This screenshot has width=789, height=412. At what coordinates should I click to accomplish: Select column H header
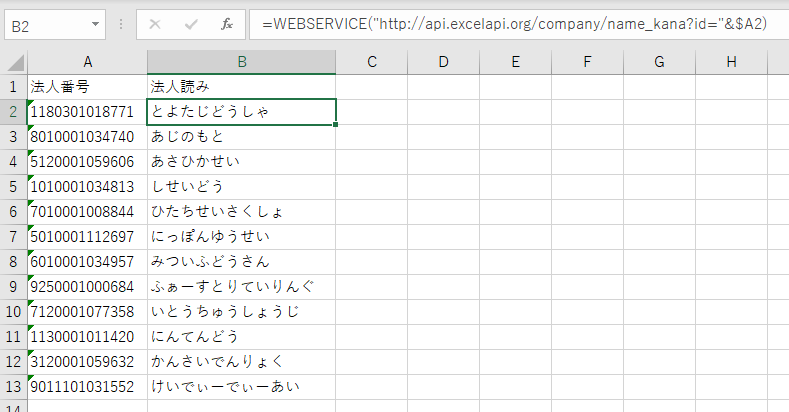click(731, 62)
